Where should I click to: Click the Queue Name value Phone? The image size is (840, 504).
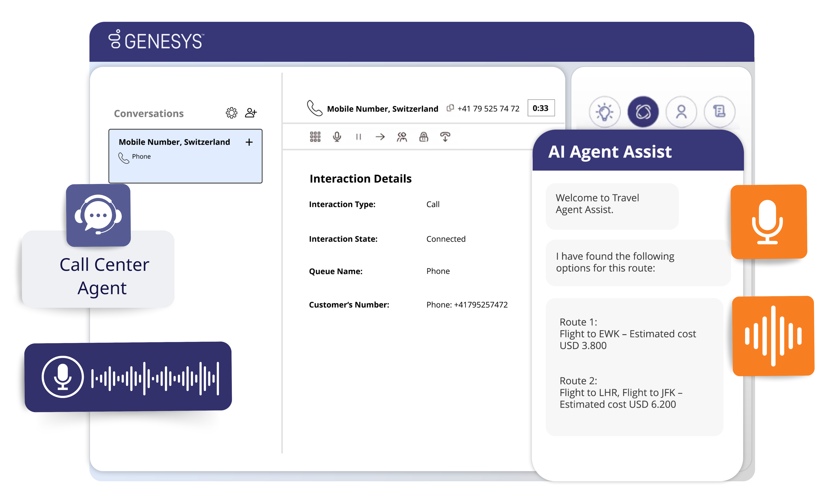pos(438,271)
